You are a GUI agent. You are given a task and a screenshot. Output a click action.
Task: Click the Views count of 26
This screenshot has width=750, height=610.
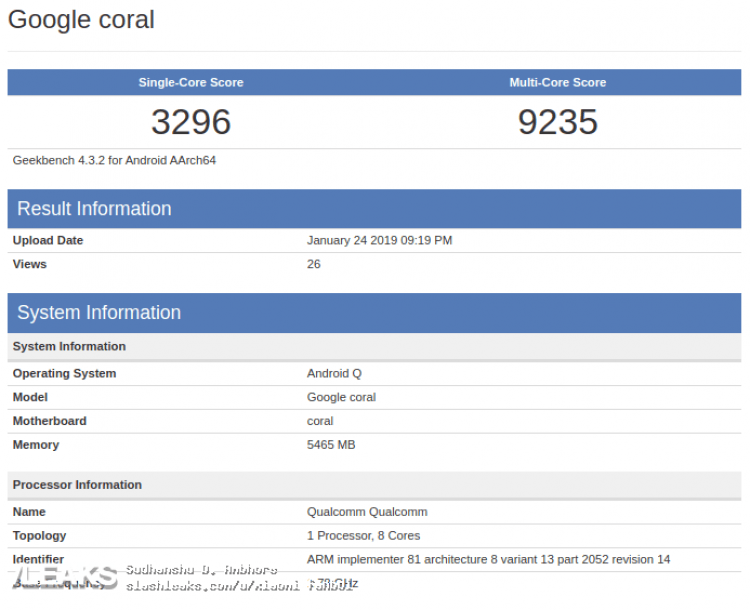click(314, 265)
